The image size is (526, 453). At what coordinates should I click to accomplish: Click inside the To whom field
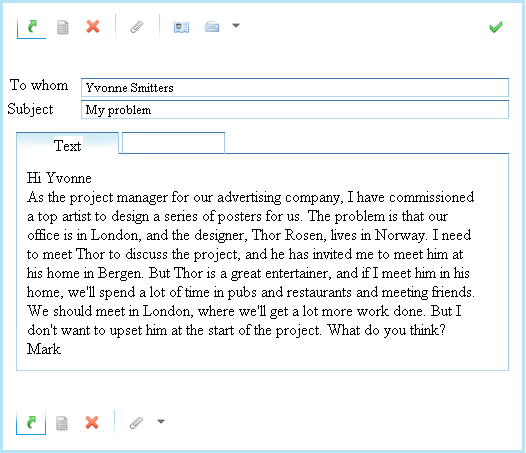[295, 88]
